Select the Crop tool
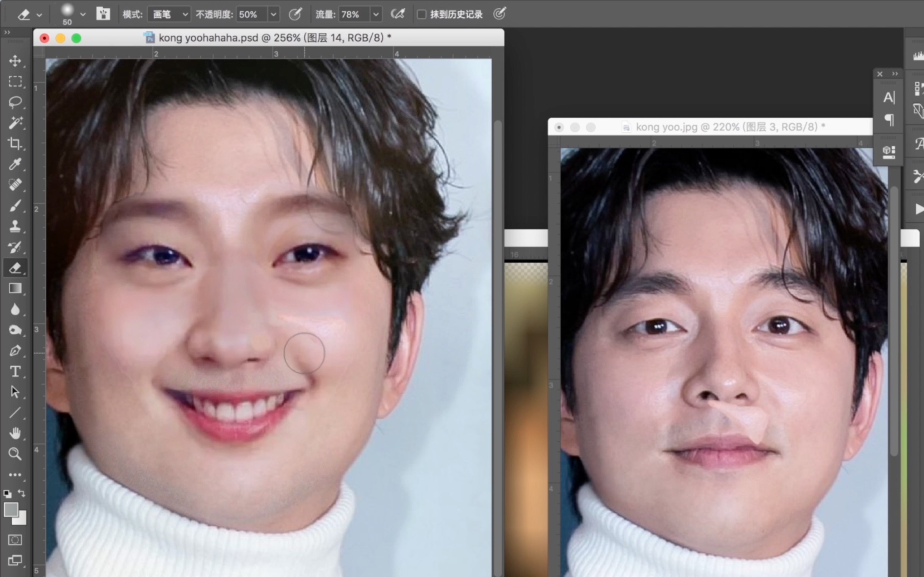The width and height of the screenshot is (924, 577). click(15, 143)
